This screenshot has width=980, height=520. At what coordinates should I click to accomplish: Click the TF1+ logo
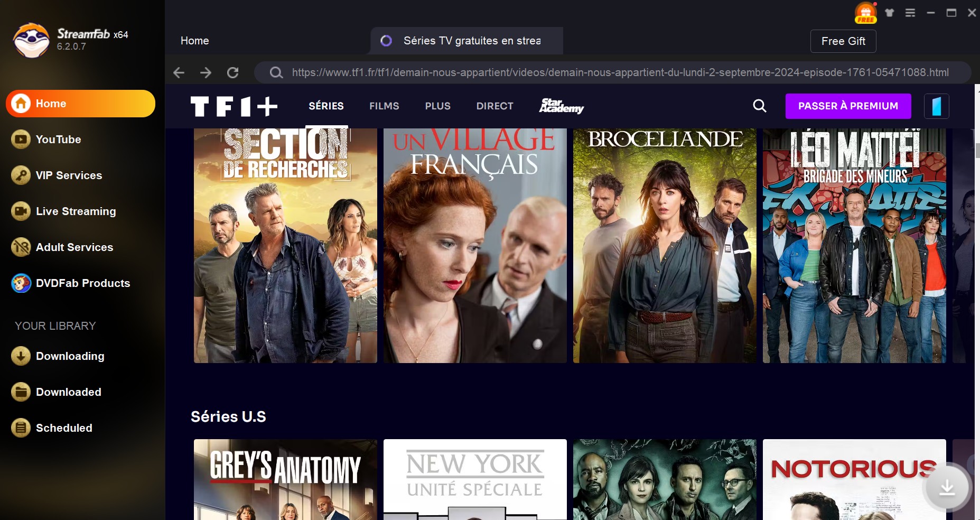point(234,106)
